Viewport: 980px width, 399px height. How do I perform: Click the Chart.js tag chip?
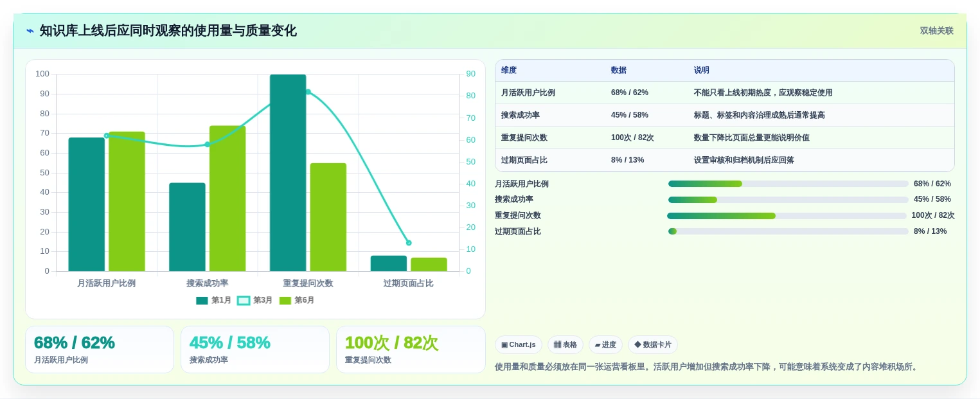tap(519, 345)
